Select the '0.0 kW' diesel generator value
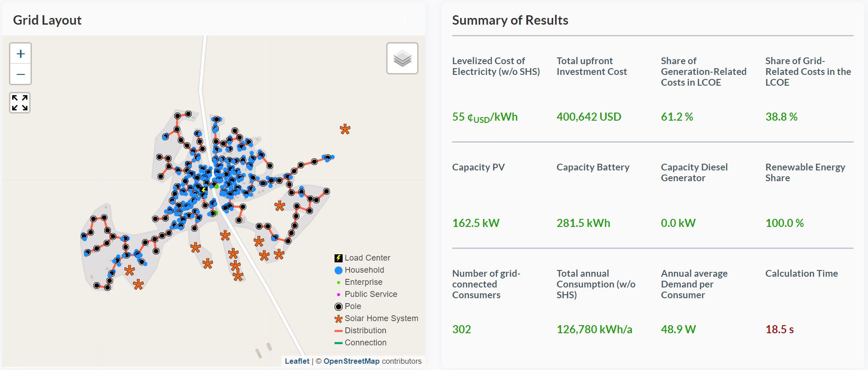Viewport: 868px width, 370px height. tap(678, 223)
